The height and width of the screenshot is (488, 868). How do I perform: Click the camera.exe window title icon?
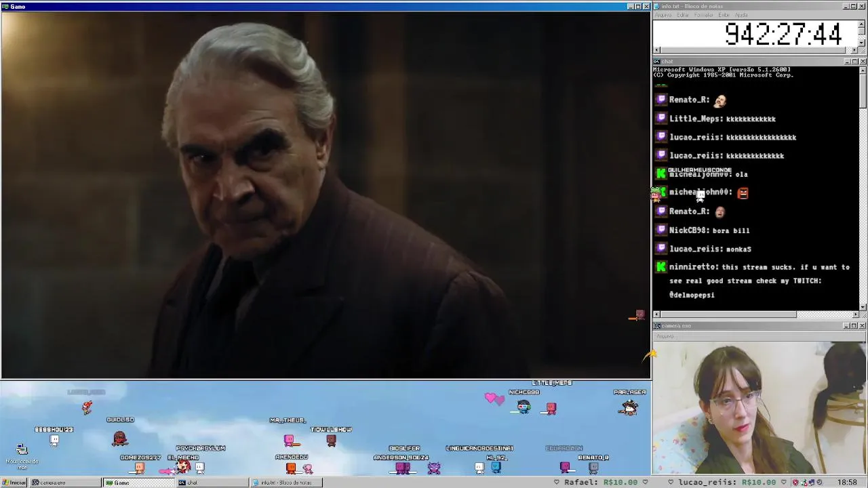656,326
